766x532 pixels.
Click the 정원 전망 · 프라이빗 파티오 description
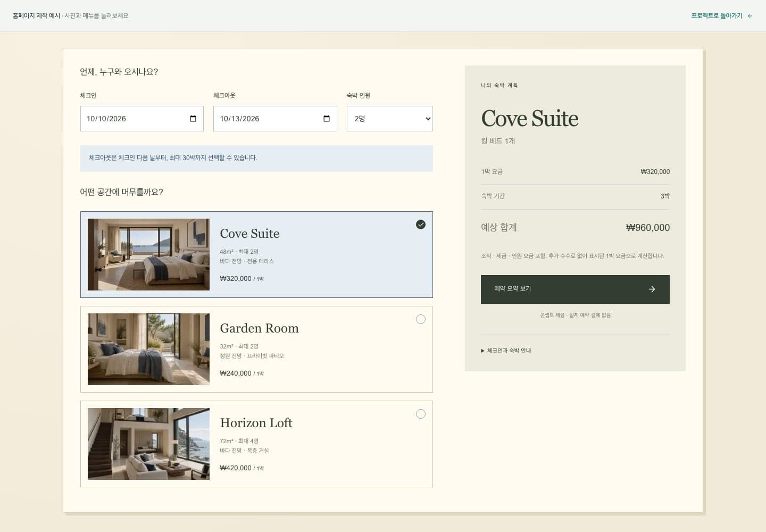252,356
